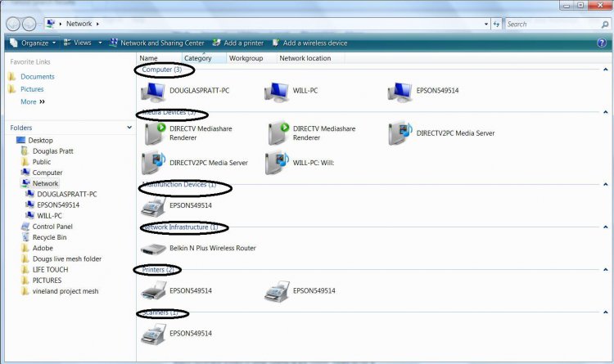Image resolution: width=614 pixels, height=364 pixels.
Task: Expand the arrow after Network in breadcrumb
Action: 97,24
